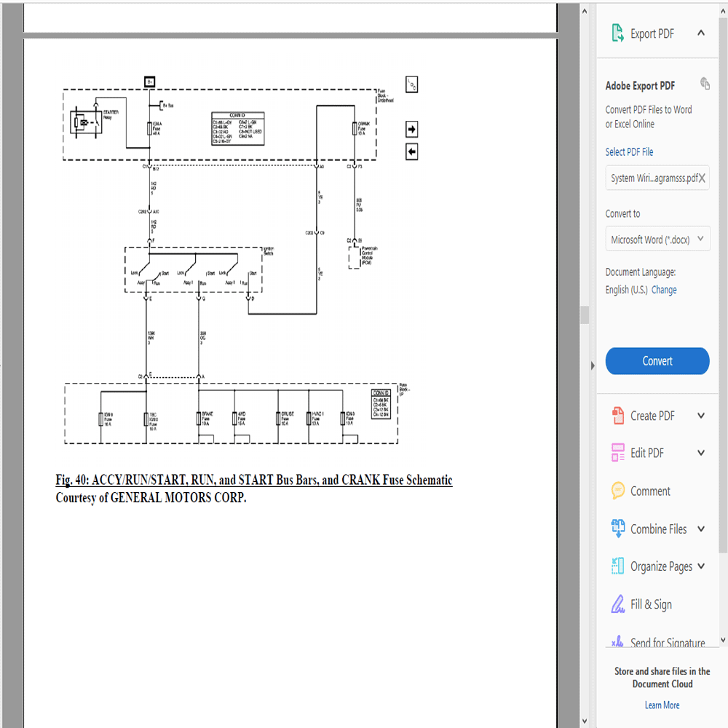Click 'Store and share files' heading text
The image size is (728, 728).
click(x=662, y=677)
